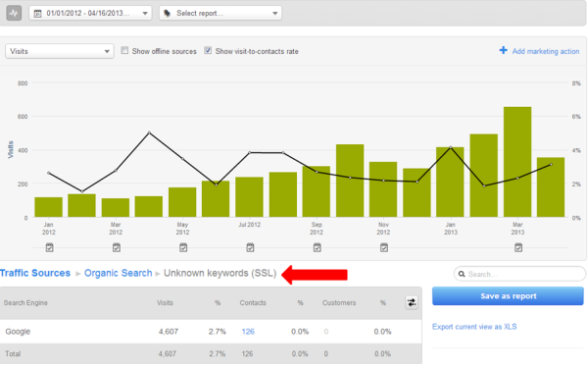Open the marketing action icon under Mar 2013

pos(518,247)
